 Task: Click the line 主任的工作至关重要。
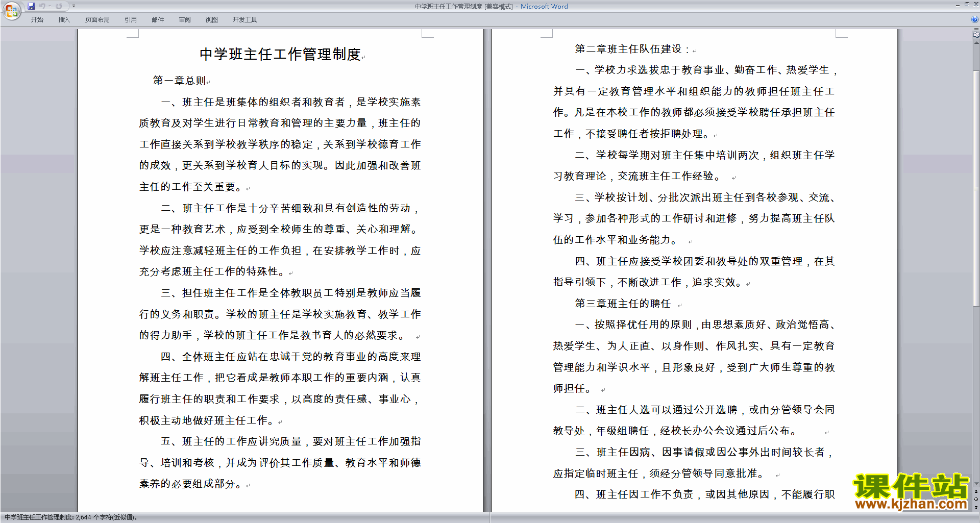(192, 187)
